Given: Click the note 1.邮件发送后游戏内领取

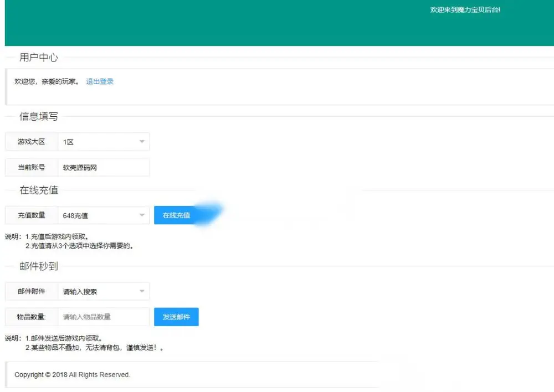Looking at the screenshot, I should coord(64,339).
